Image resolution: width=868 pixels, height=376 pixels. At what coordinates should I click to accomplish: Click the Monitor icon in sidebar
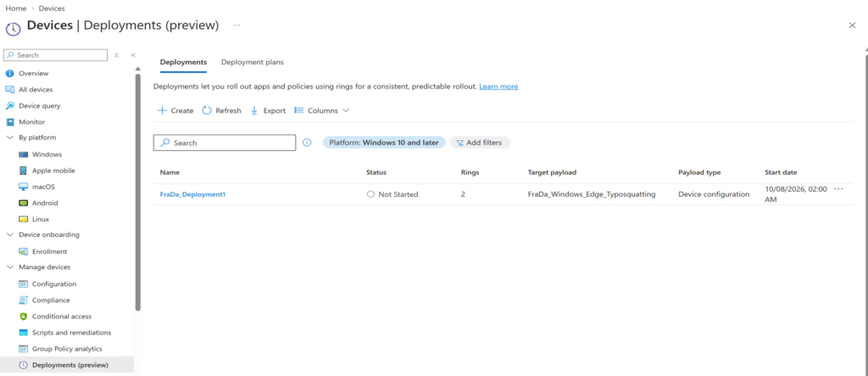point(9,122)
